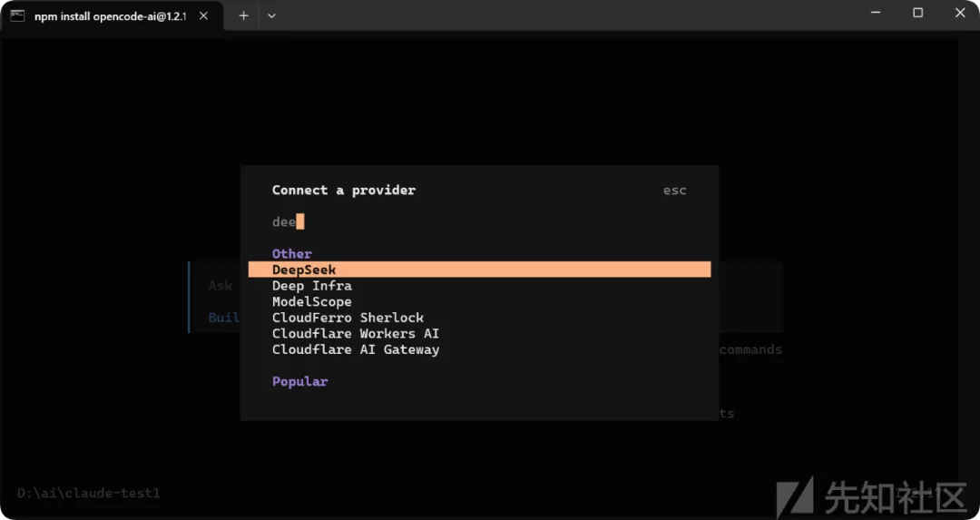Screen dimensions: 980x520
Task: Click the esc label to close dialog
Action: [675, 191]
